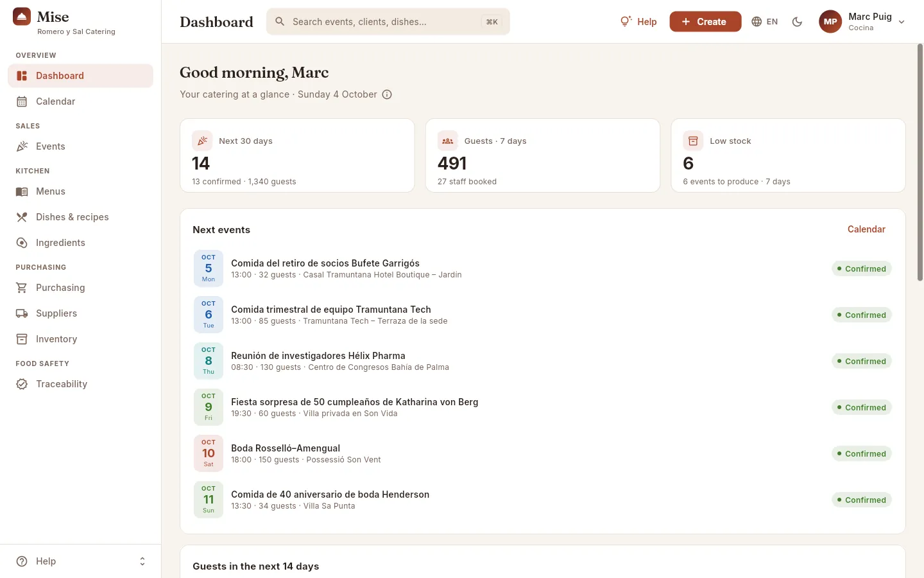
Task: Open the Menus section
Action: (80, 191)
